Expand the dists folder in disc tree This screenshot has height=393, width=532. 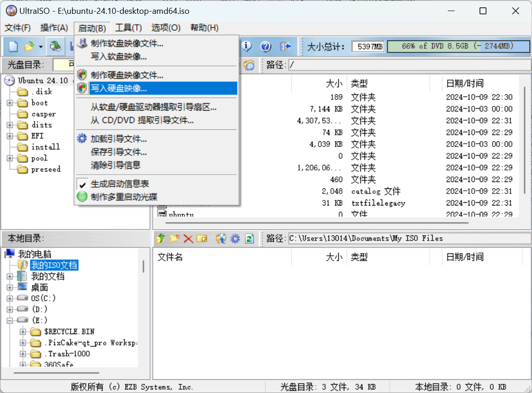(x=10, y=125)
